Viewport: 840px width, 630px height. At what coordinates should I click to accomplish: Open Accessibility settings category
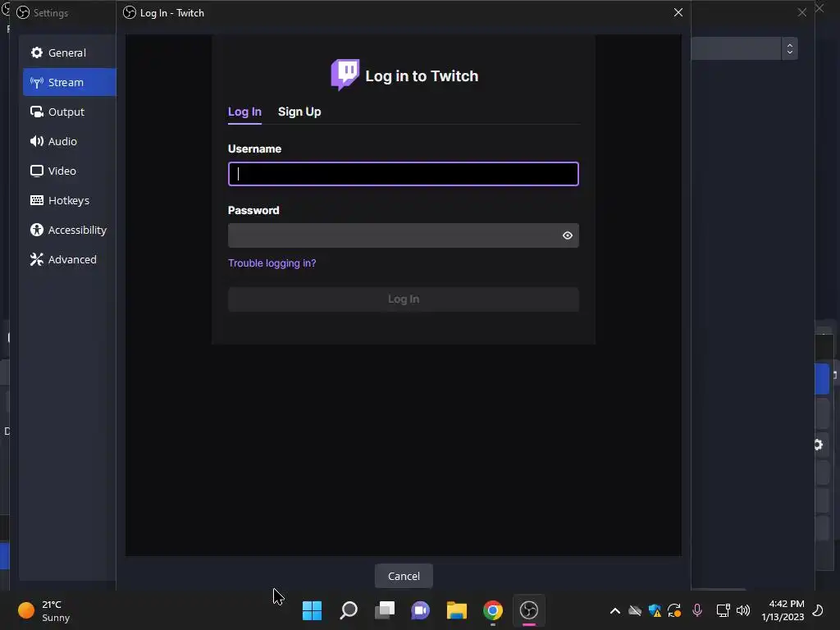pyautogui.click(x=69, y=230)
